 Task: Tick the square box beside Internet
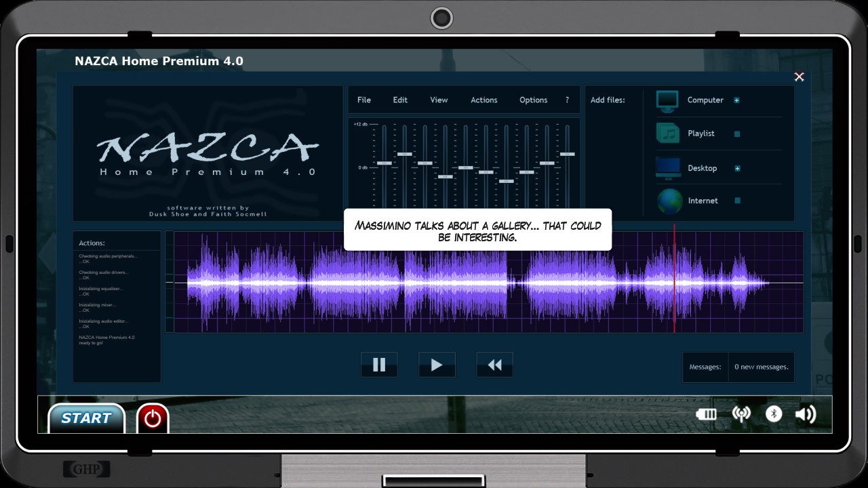pos(738,201)
